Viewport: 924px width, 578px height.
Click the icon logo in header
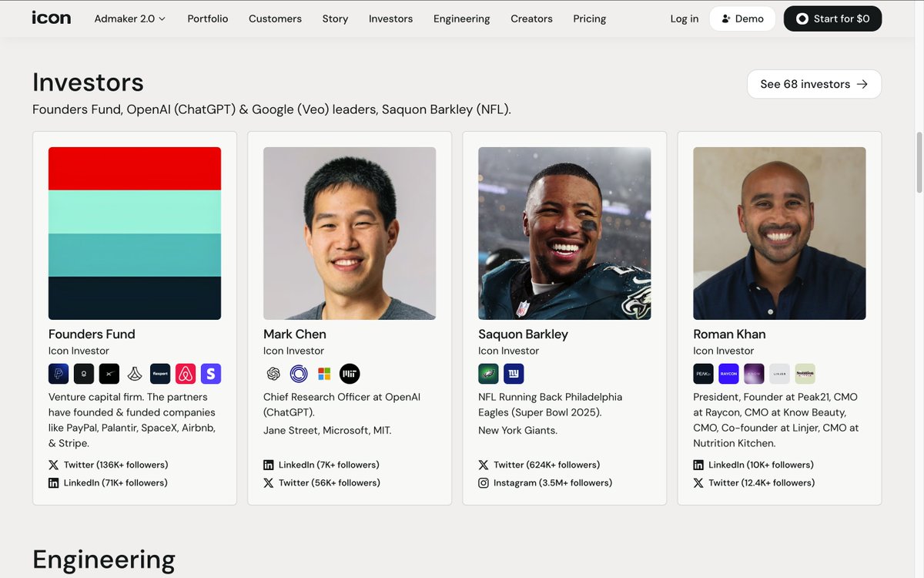[x=52, y=18]
